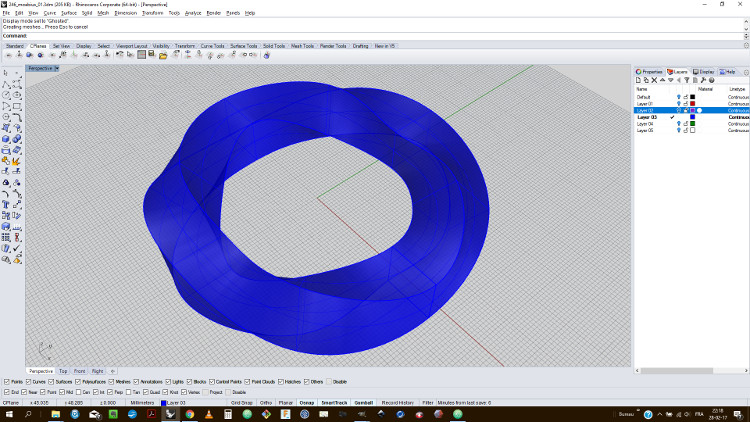Open Calculator from the Windows taskbar

[x=228, y=414]
